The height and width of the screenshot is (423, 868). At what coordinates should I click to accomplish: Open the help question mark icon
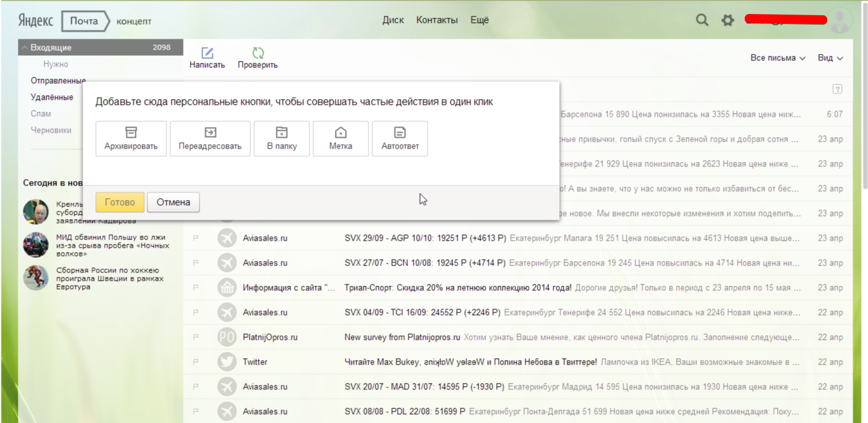837,89
